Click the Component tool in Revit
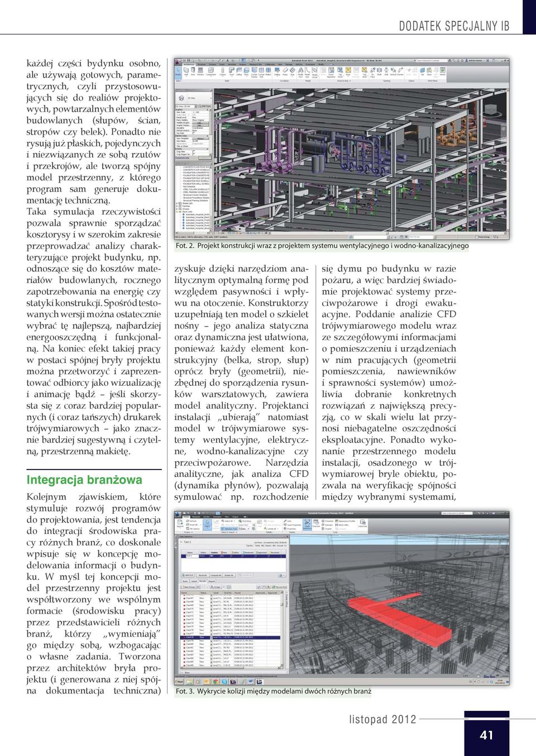 211,71
